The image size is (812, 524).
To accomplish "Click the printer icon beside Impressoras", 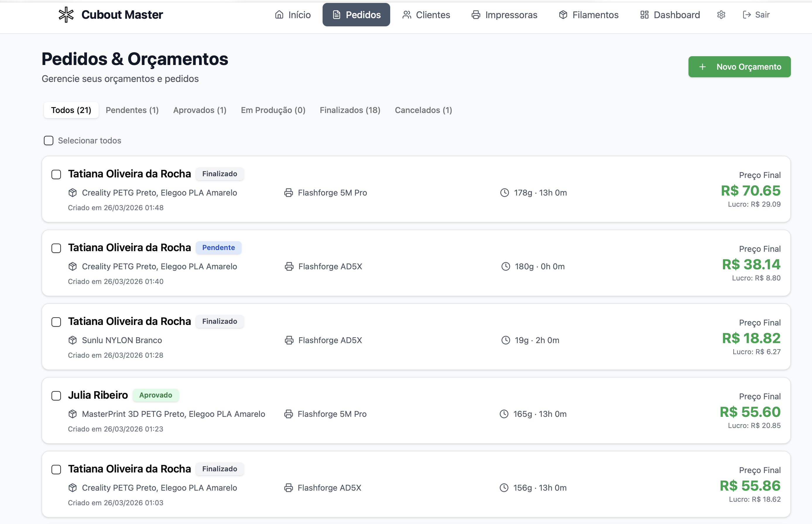I will pyautogui.click(x=476, y=15).
